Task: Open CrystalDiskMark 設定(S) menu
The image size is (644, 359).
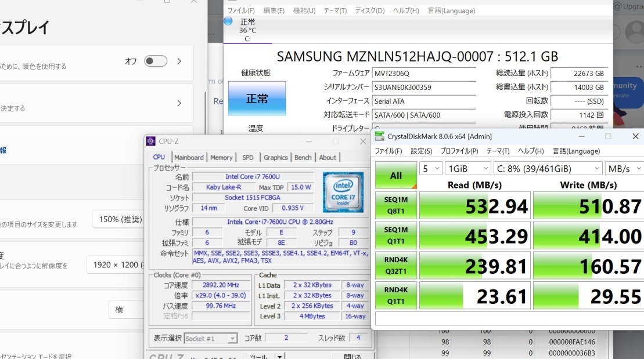Action: pos(422,151)
